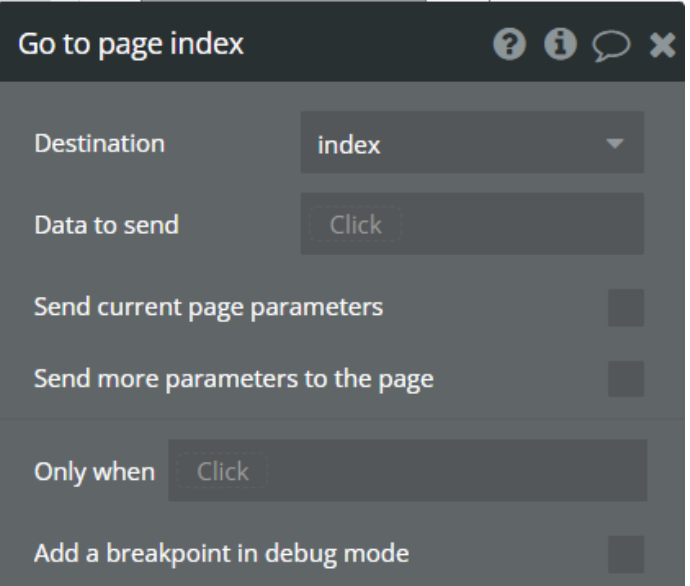Click the Go to page index title

[x=131, y=46]
